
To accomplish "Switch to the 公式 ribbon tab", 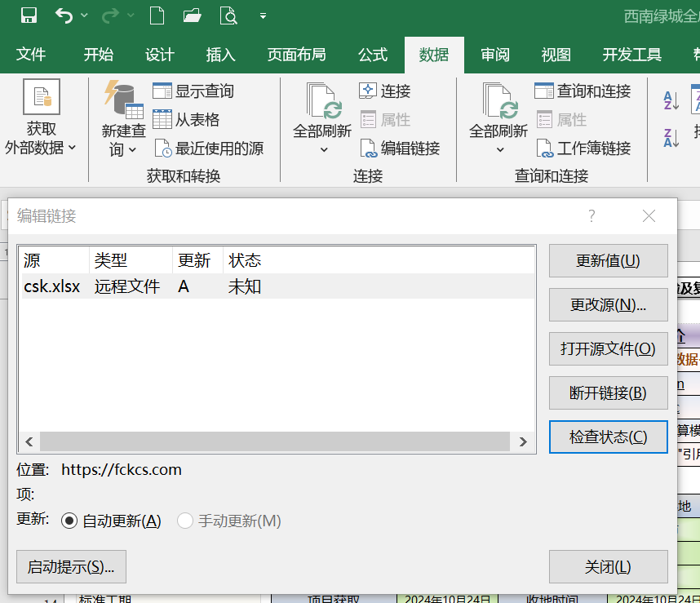I will click(x=373, y=55).
